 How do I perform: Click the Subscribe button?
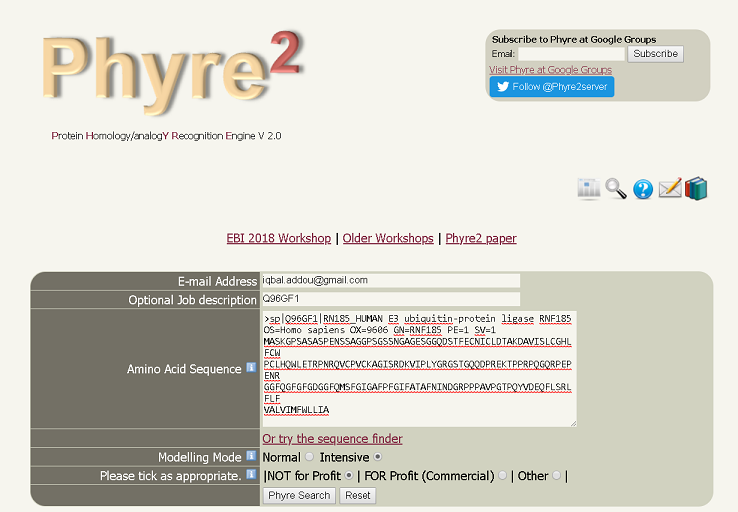point(655,54)
